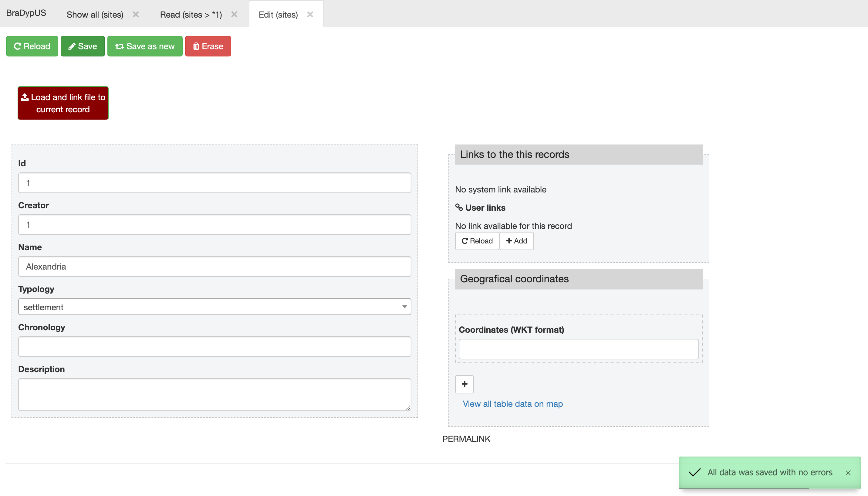
Task: Erase the record with the trash button
Action: 208,46
